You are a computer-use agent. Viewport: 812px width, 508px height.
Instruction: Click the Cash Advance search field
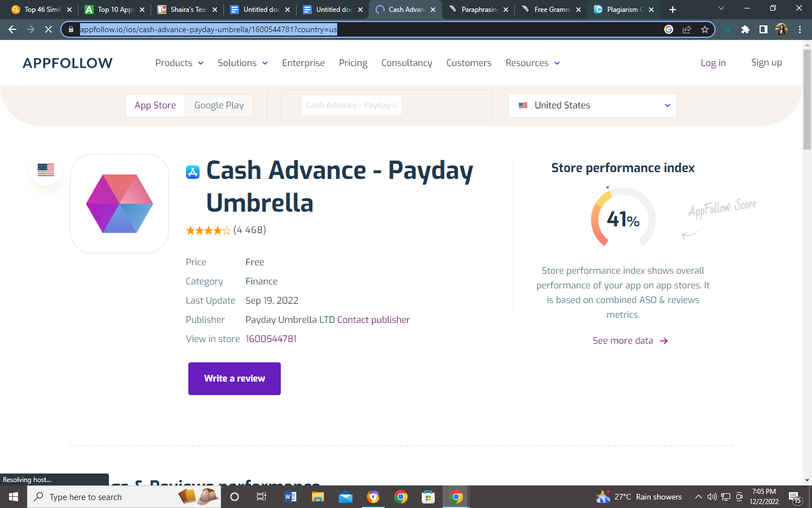coord(351,106)
